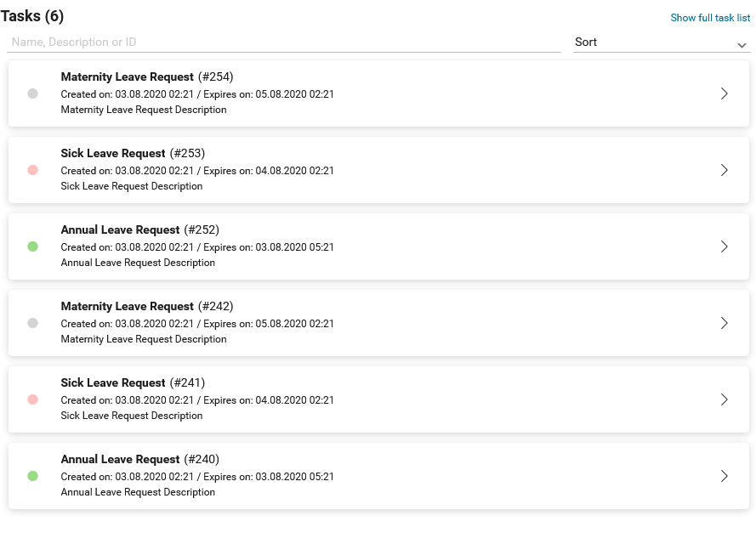Select Maternity Leave Request (#254) title

[x=147, y=77]
